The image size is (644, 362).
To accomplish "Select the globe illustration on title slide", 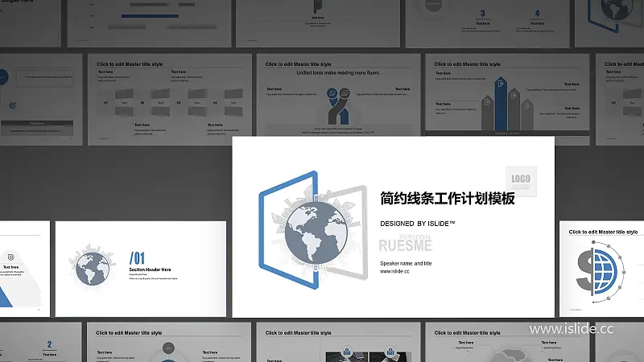I will click(x=315, y=231).
